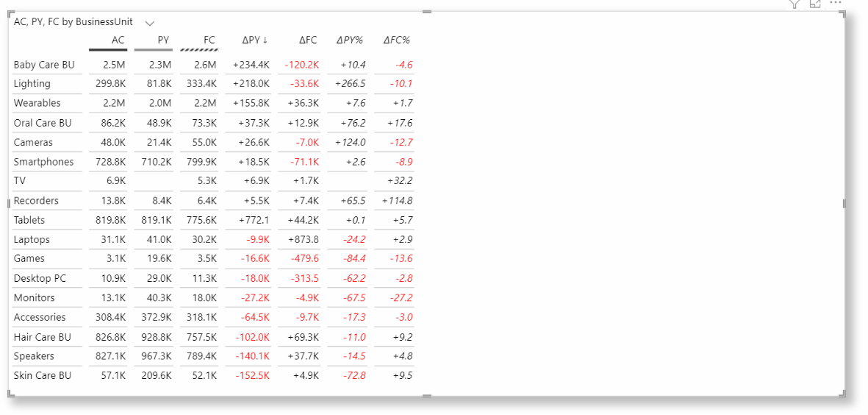Select the FC column header
Viewport: 868px width, 415px height.
[x=209, y=40]
